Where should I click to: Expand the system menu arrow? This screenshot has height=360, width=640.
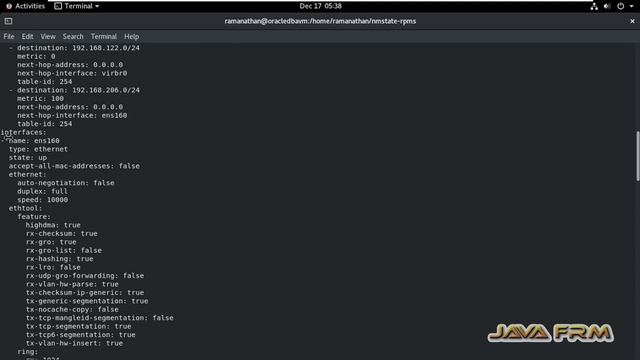point(631,7)
